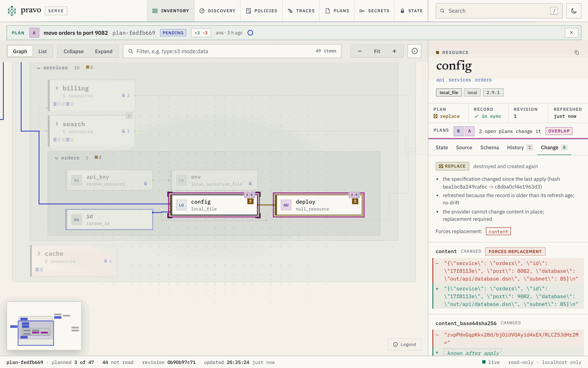Open the Secrets section
The image size is (588, 368).
[x=374, y=11]
